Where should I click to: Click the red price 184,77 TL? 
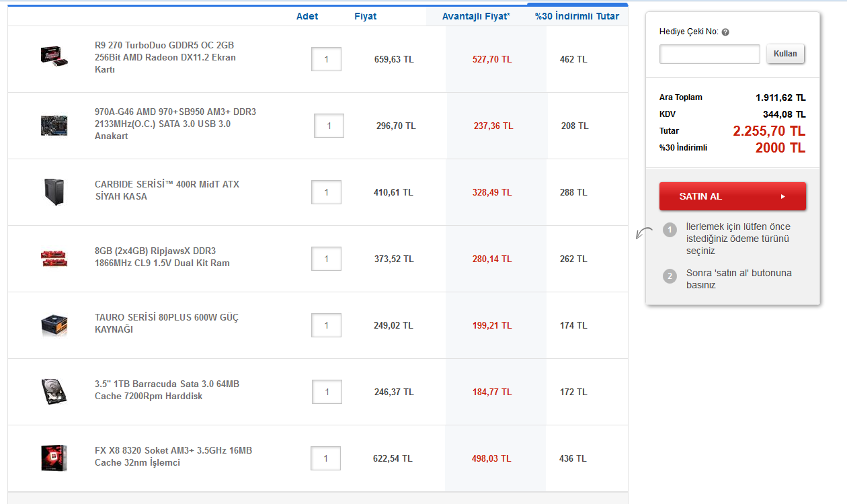492,392
